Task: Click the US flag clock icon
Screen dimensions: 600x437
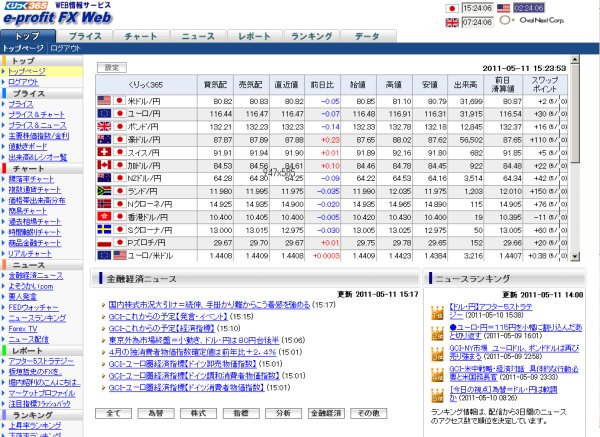Action: point(503,8)
